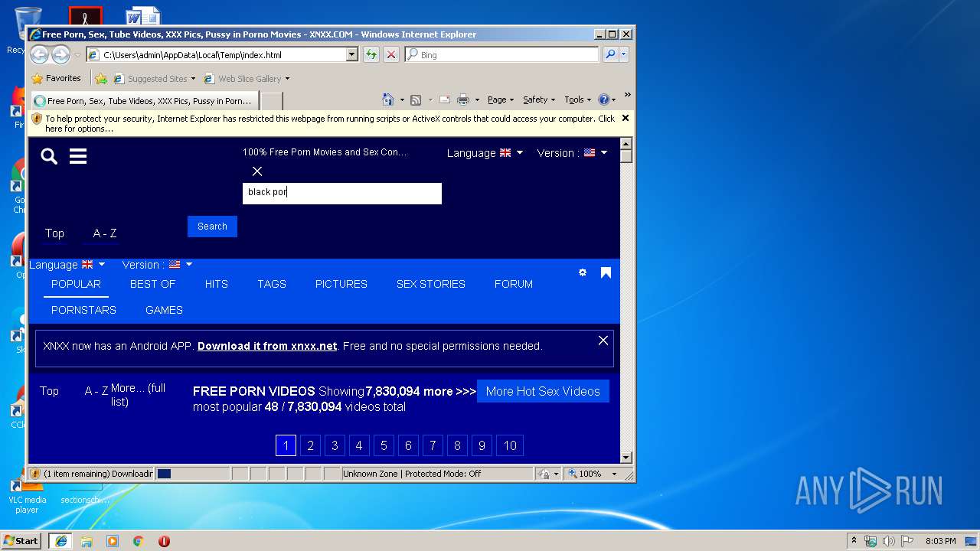Select the FORUM tab

(514, 284)
